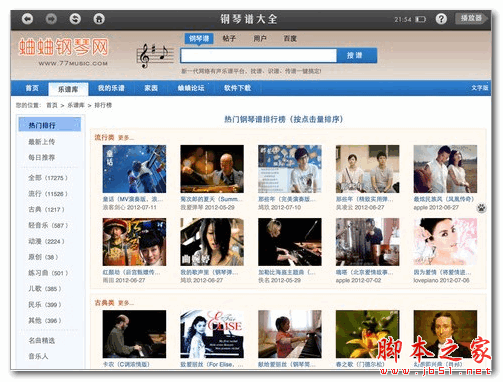Click the music note staff image
Screen dimensions: 503x382
coord(155,56)
